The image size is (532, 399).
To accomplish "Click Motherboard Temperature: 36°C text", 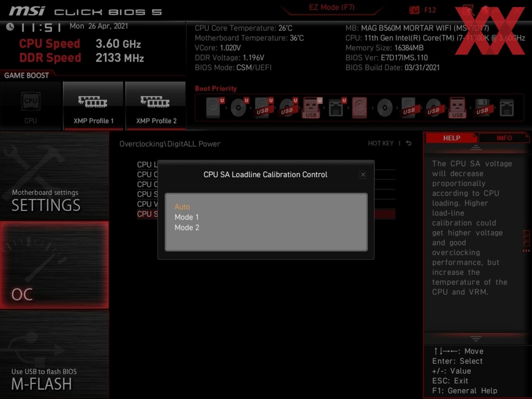I will point(249,38).
